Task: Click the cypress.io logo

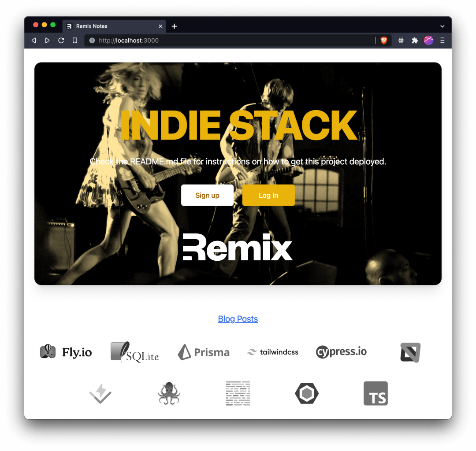Action: coord(341,352)
